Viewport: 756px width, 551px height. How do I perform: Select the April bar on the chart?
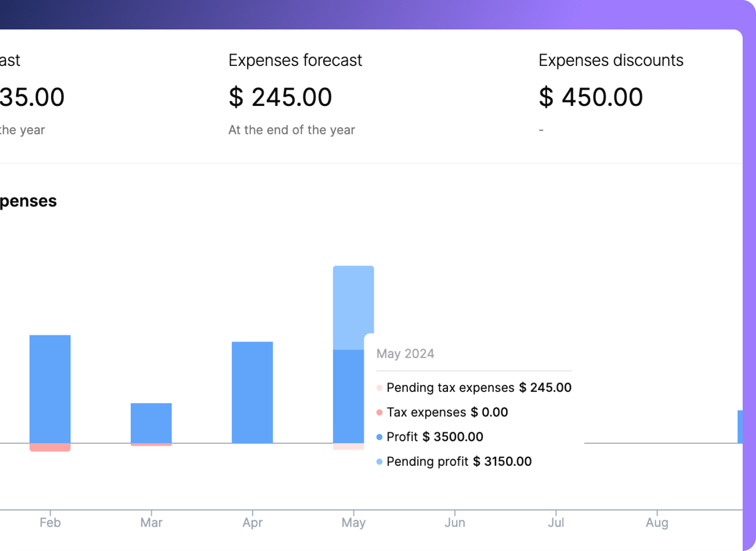point(252,391)
